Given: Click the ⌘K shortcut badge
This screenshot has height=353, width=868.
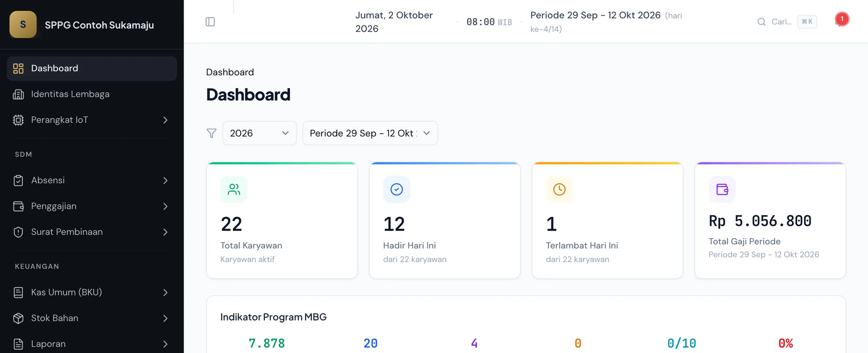Looking at the screenshot, I should point(807,22).
